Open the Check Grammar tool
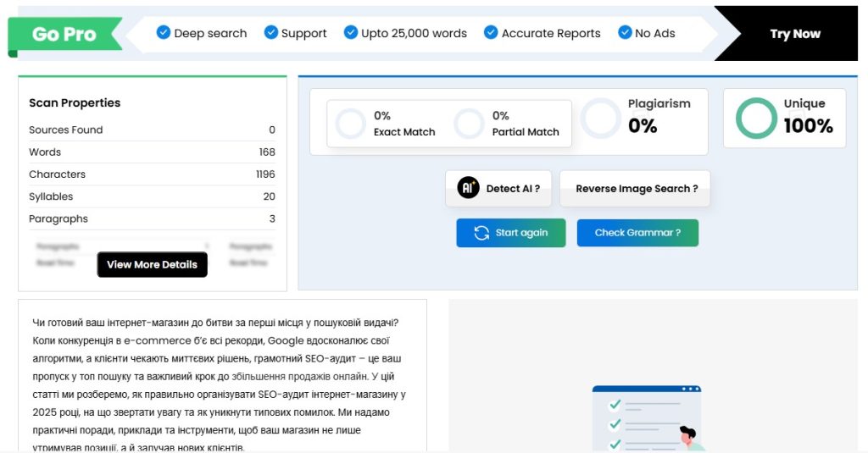This screenshot has width=868, height=453. tap(637, 233)
